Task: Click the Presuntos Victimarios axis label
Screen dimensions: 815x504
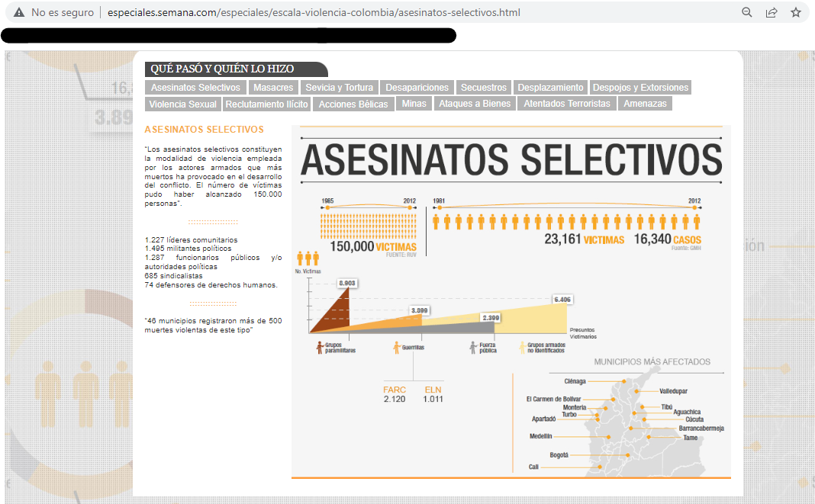Action: point(583,333)
